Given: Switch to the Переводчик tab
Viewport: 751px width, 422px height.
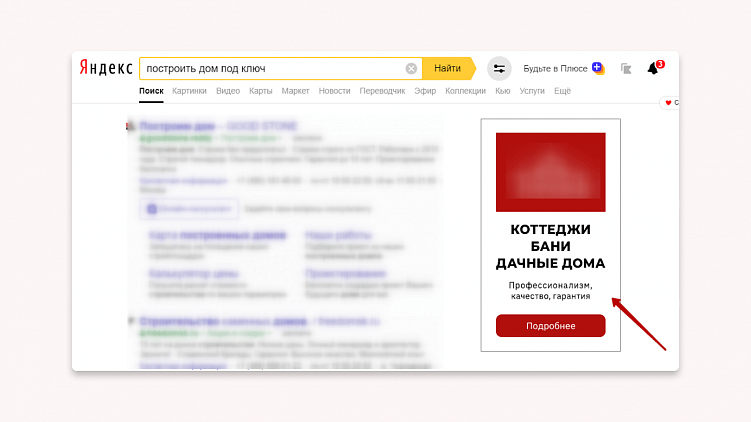Looking at the screenshot, I should tap(382, 91).
